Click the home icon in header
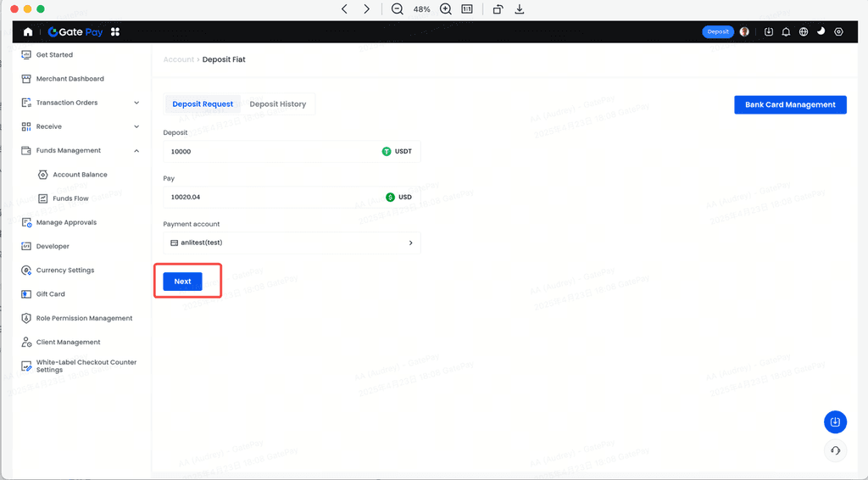This screenshot has height=480, width=868. 28,31
